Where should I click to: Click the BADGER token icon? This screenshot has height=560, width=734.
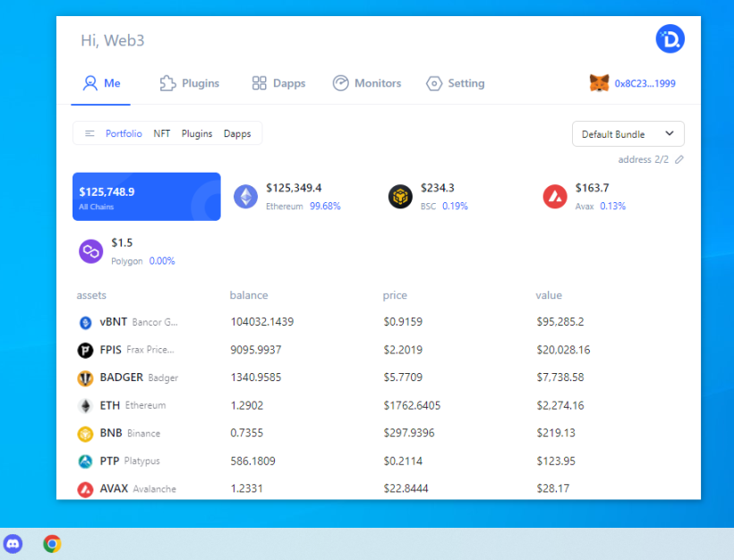click(x=85, y=378)
